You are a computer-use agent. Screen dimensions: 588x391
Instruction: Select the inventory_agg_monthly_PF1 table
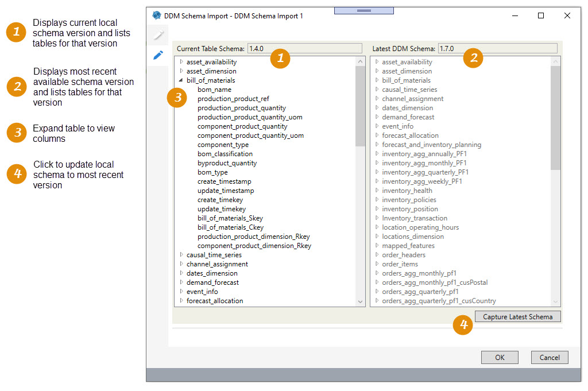(x=424, y=163)
